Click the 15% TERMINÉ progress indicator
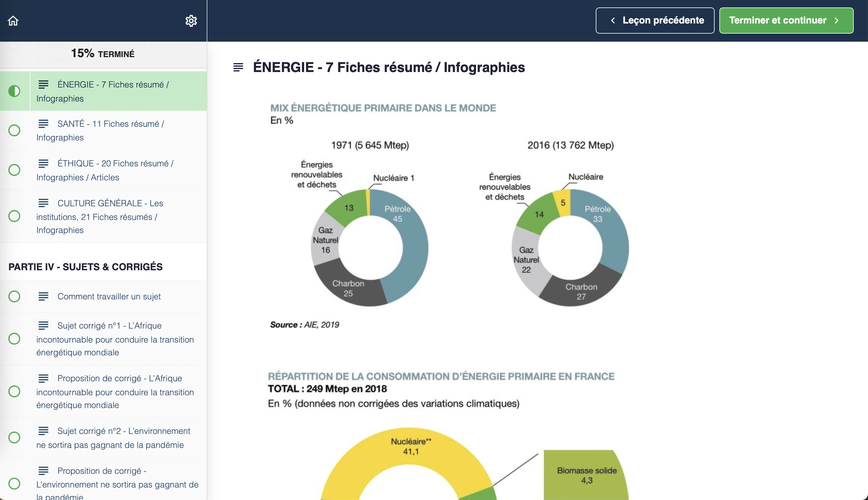This screenshot has height=500, width=868. (102, 54)
